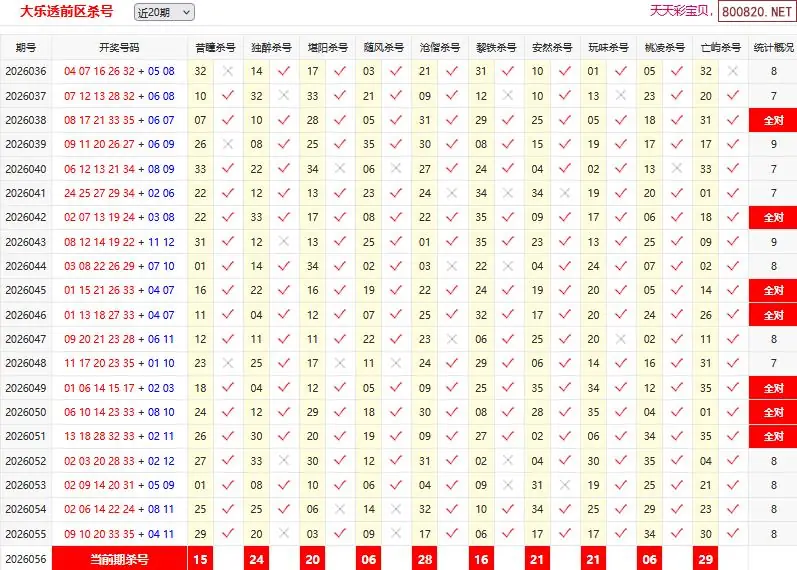
Task: Select the 开奖号码 column header
Action: (x=119, y=47)
